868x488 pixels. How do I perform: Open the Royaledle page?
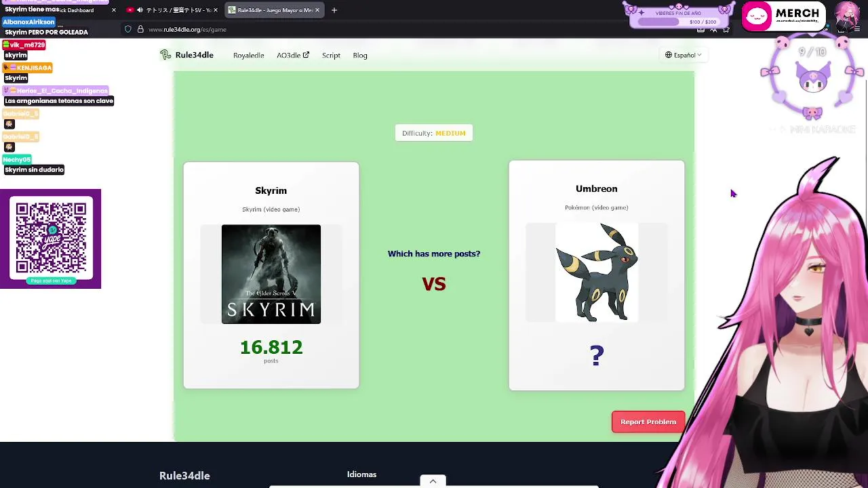(x=248, y=56)
